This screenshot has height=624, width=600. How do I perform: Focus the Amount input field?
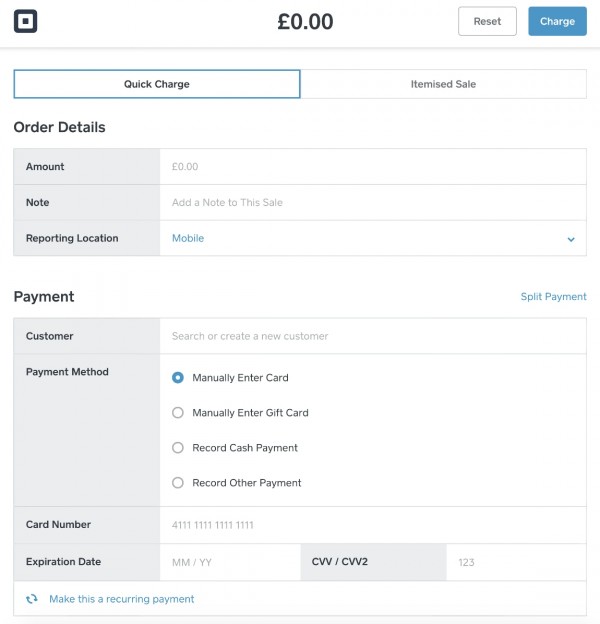tap(372, 167)
